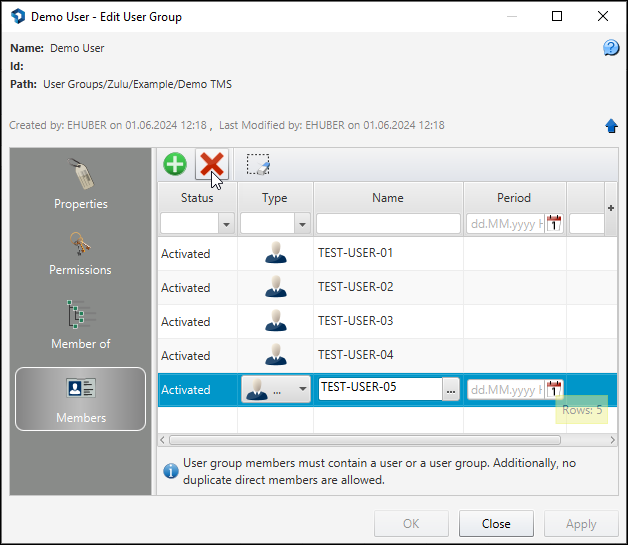Delete selected member with red X

212,164
